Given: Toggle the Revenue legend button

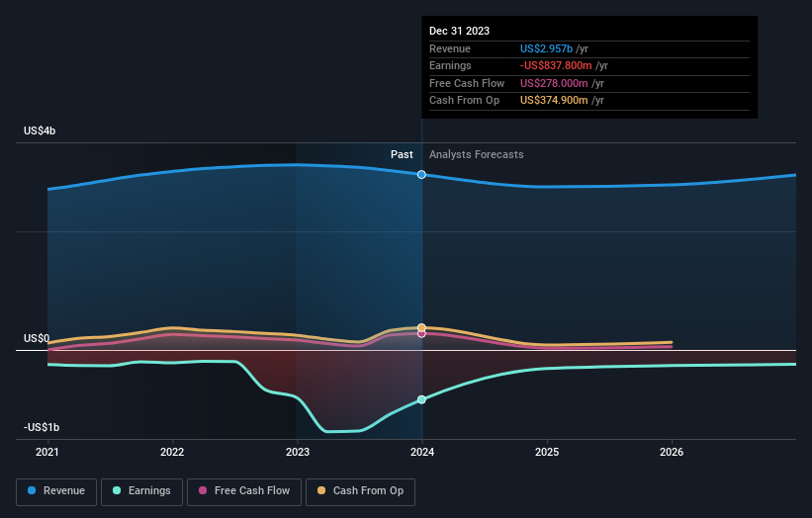Looking at the screenshot, I should point(56,491).
